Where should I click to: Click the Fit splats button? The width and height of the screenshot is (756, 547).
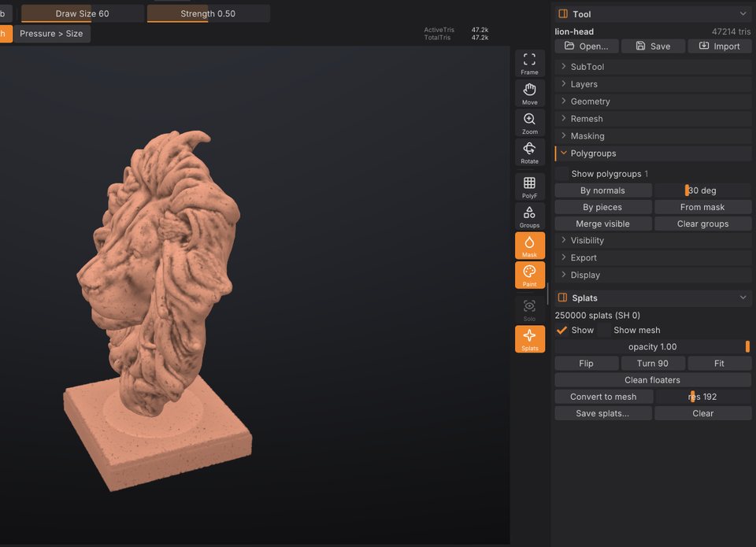[x=719, y=364]
